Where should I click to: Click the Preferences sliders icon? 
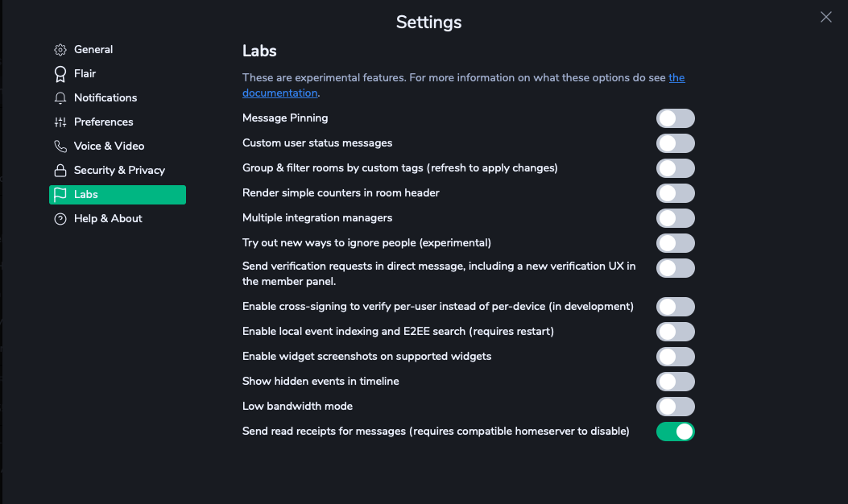60,122
